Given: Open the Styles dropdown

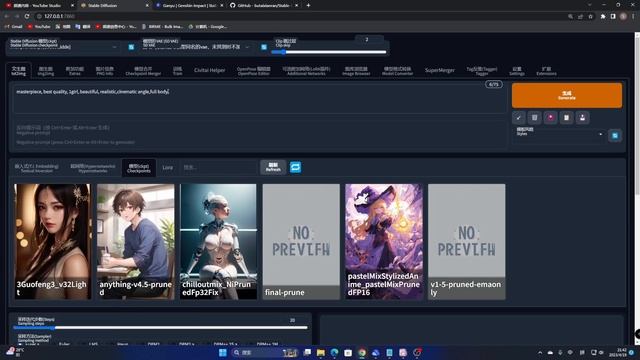Looking at the screenshot, I should coord(559,134).
